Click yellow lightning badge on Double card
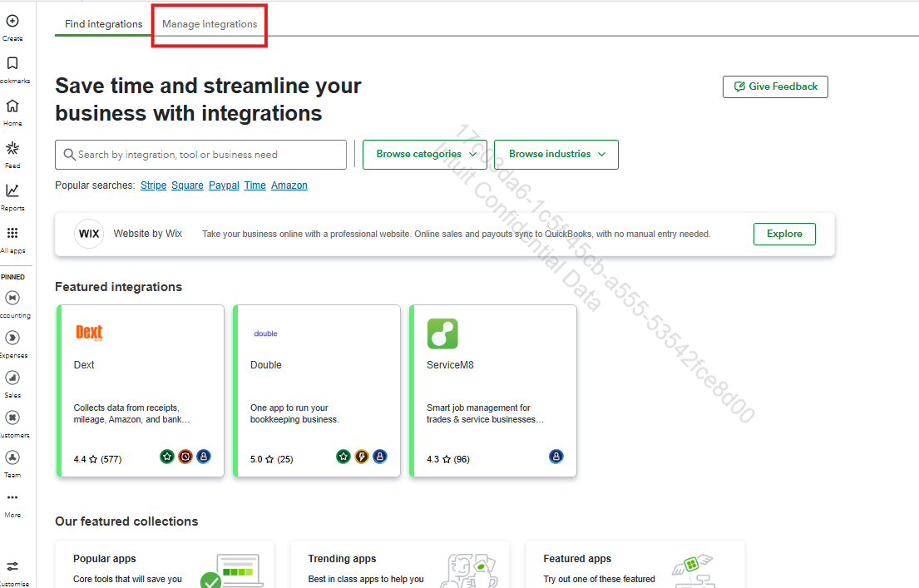 pos(362,457)
